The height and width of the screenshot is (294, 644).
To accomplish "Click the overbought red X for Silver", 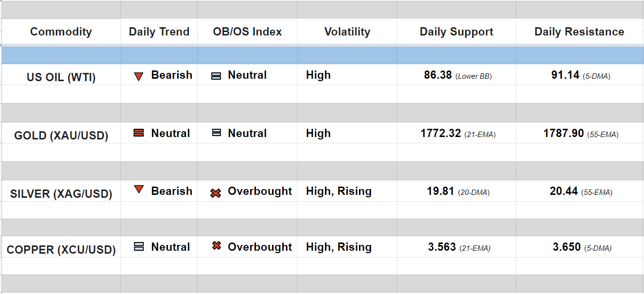I will pos(216,193).
